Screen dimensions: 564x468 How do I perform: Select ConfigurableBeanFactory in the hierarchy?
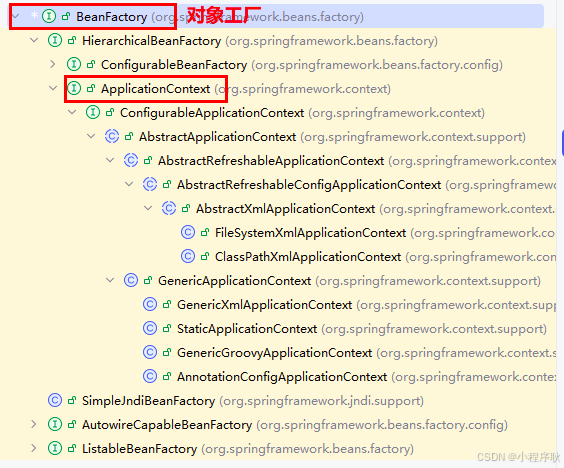174,65
